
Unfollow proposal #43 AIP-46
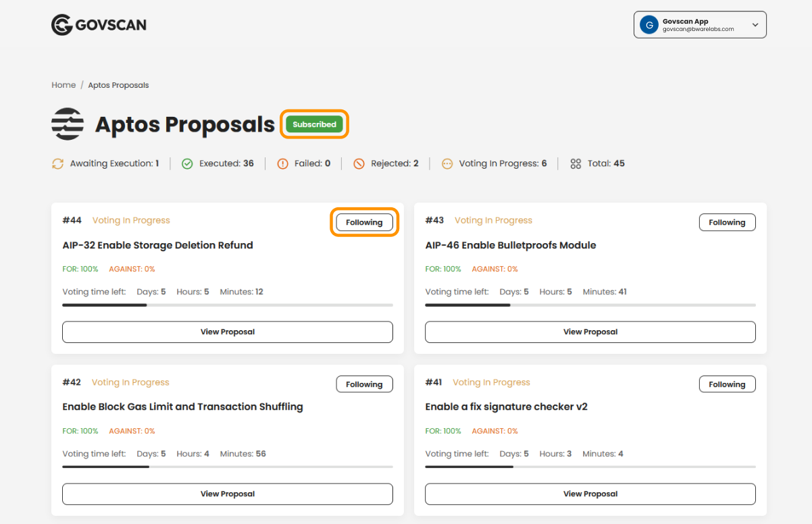pyautogui.click(x=727, y=221)
